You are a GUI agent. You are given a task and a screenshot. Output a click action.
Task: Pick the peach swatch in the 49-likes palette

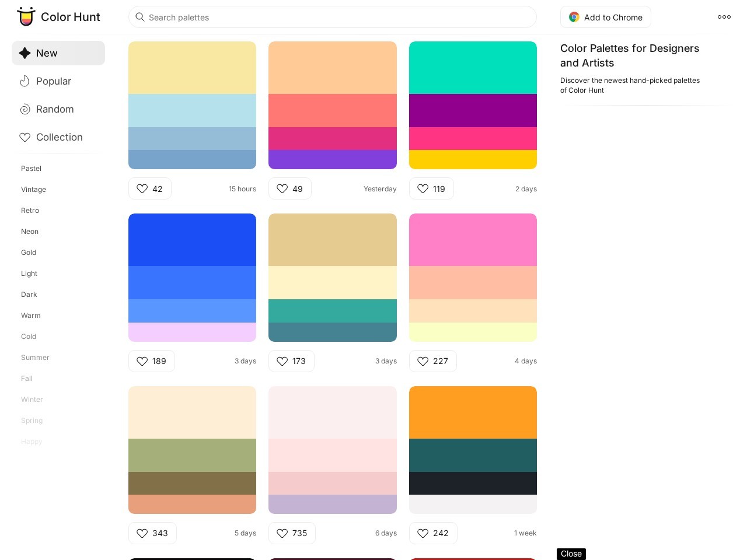[x=333, y=68]
